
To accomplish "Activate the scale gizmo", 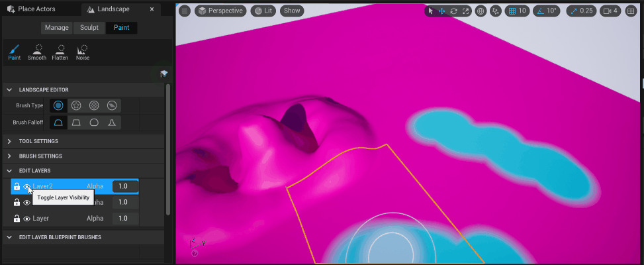I will coord(465,11).
